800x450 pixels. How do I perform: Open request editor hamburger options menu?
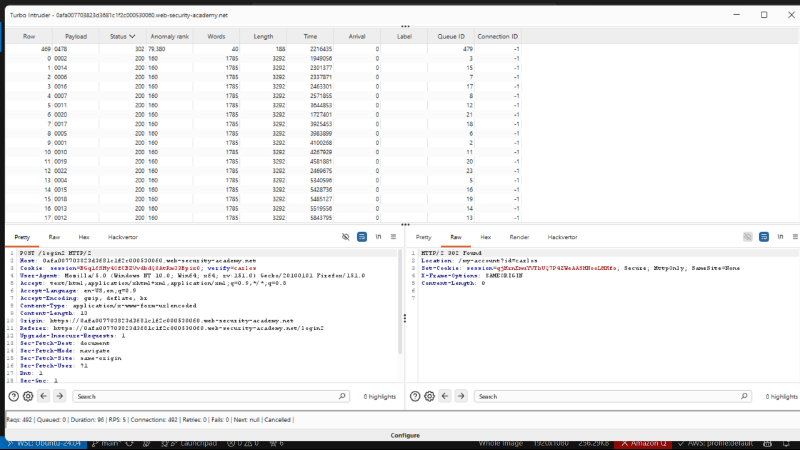tap(393, 237)
